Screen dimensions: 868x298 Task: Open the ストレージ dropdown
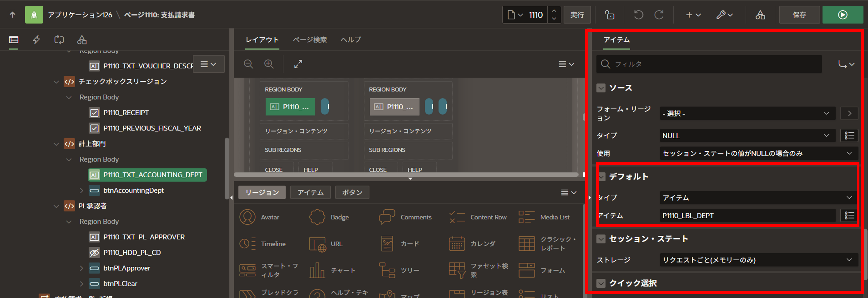[758, 260]
